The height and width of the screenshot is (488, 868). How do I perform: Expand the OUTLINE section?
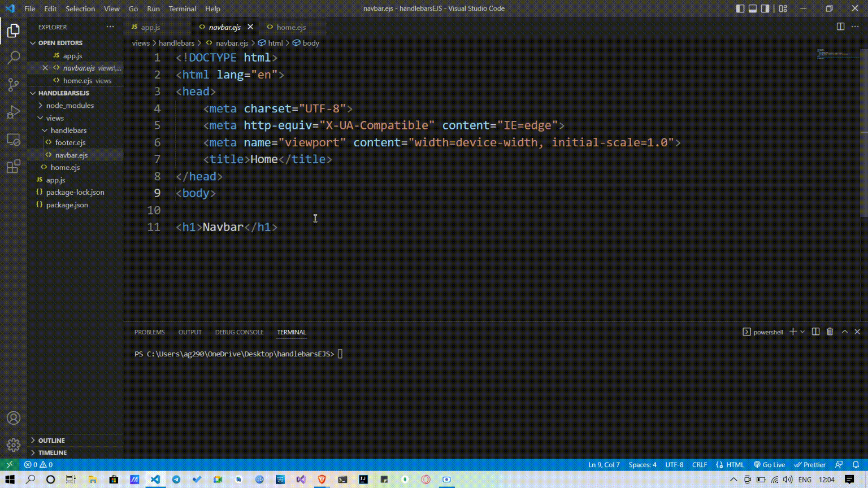(51, 441)
